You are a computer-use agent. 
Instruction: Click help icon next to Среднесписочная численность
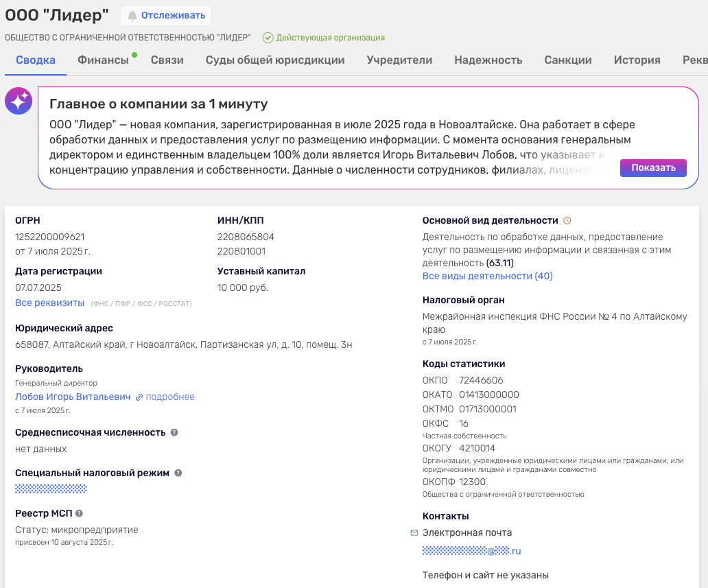[174, 432]
